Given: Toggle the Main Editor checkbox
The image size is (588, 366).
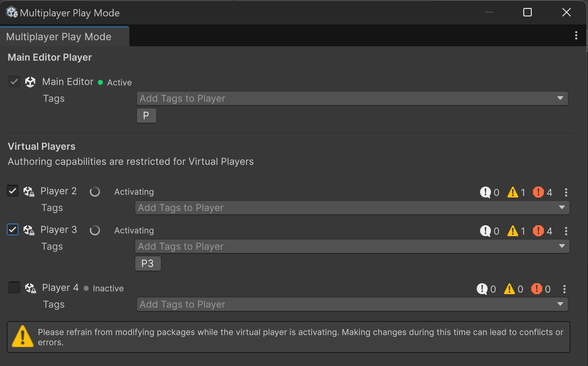Looking at the screenshot, I should [14, 82].
